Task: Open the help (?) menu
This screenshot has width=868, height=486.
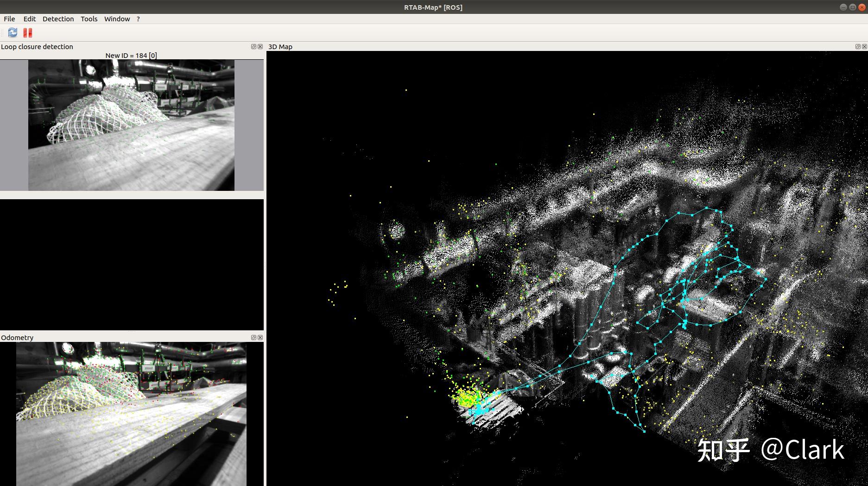Action: click(x=138, y=19)
